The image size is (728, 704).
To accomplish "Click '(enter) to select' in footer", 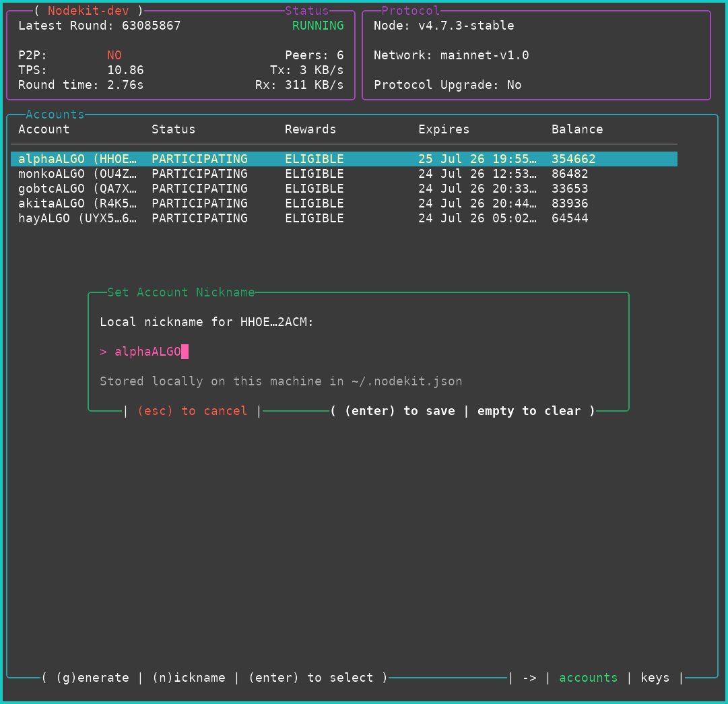I will point(310,678).
